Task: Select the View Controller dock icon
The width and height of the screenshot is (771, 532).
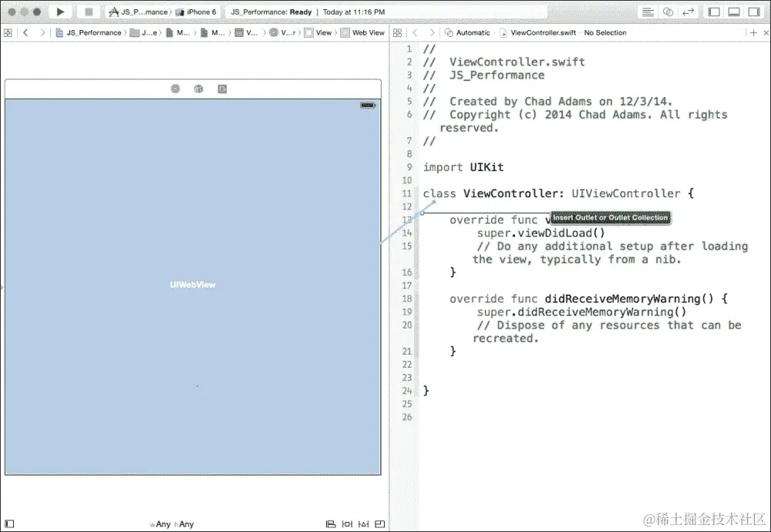Action: (x=176, y=89)
